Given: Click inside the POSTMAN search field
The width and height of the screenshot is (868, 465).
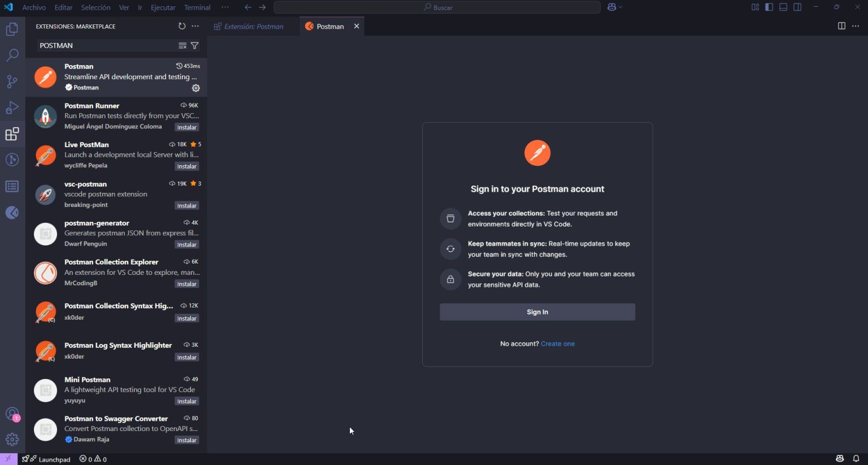Looking at the screenshot, I should (102, 45).
